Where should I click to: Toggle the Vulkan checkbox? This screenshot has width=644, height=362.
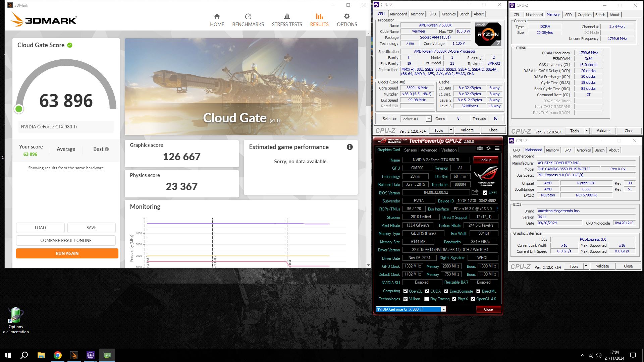[405, 299]
